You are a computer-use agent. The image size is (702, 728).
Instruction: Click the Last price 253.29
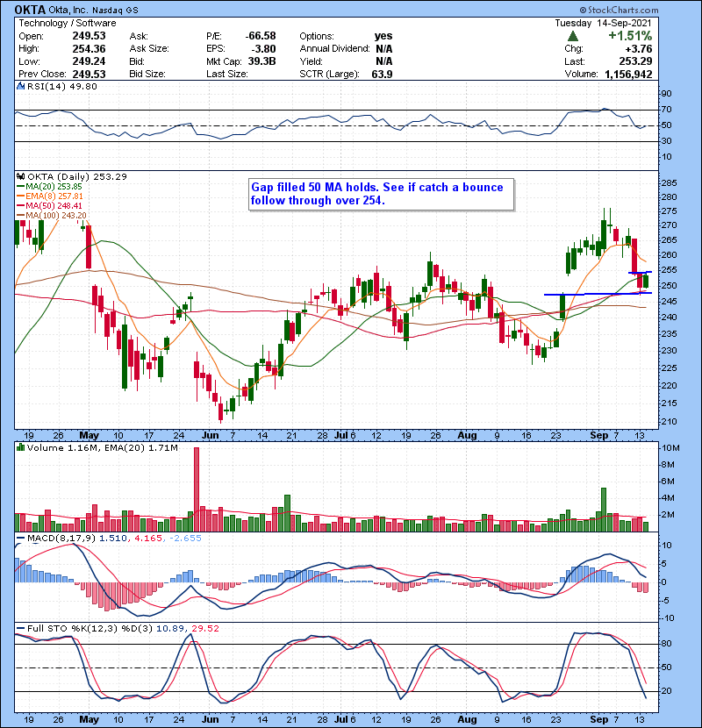(635, 61)
